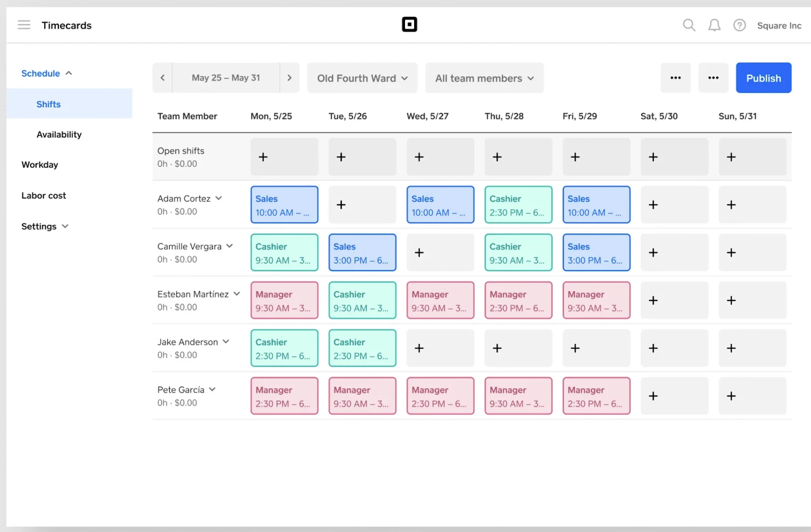Open Jake Anderson's Monday Cashier shift
The width and height of the screenshot is (811, 532).
[x=284, y=348]
